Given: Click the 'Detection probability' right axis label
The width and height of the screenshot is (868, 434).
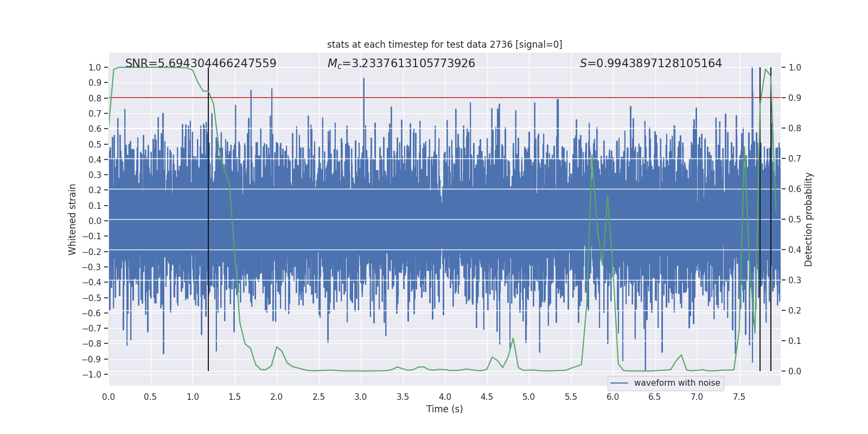Looking at the screenshot, I should tap(809, 219).
